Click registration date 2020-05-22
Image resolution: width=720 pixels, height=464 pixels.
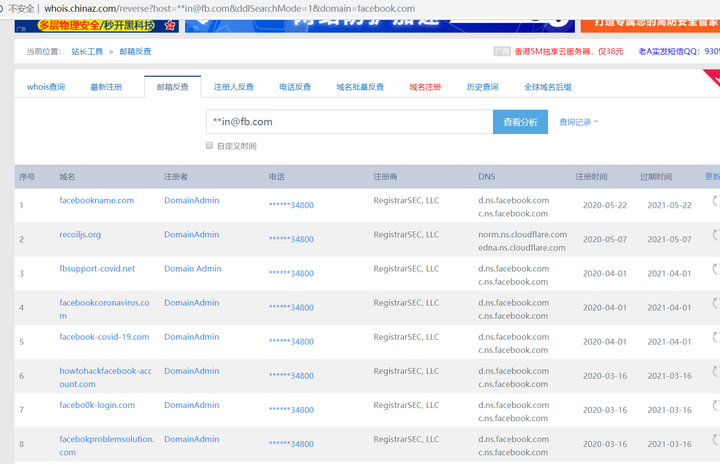[x=605, y=205]
